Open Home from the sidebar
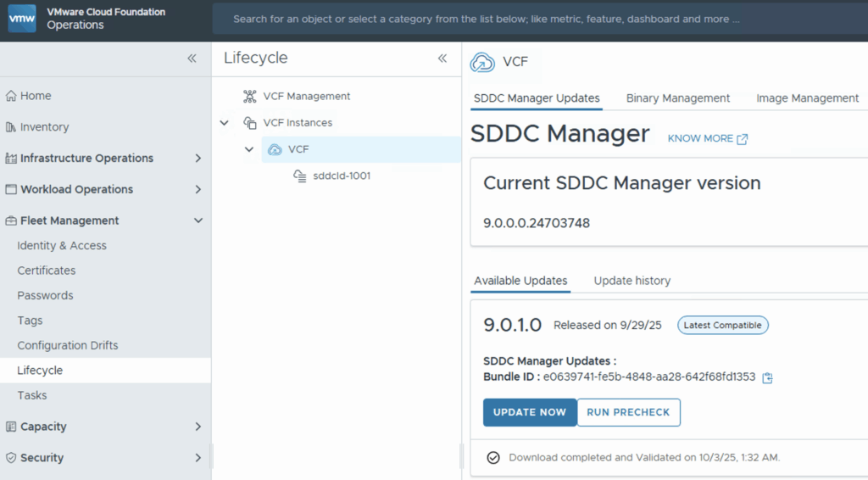868x480 pixels. coord(36,96)
